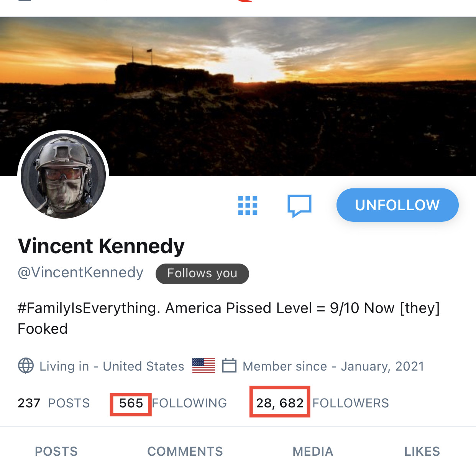
Task: Tap the Member since January, 2021 text
Action: click(333, 366)
